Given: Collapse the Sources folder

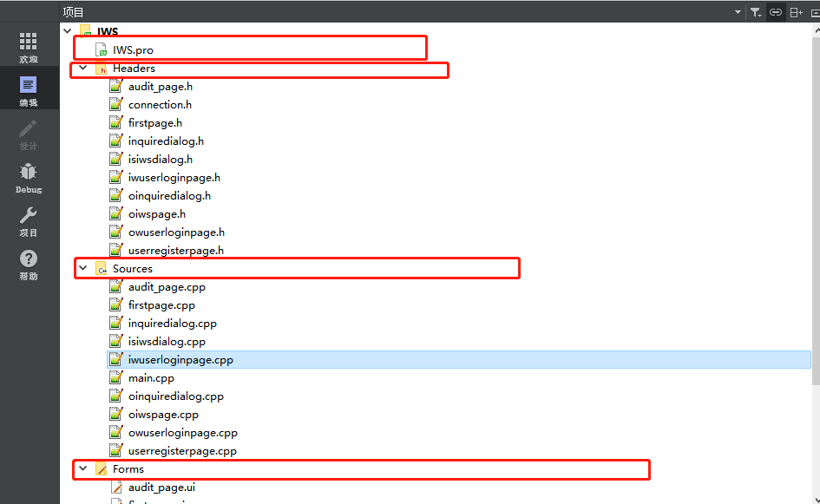Looking at the screenshot, I should pyautogui.click(x=82, y=268).
